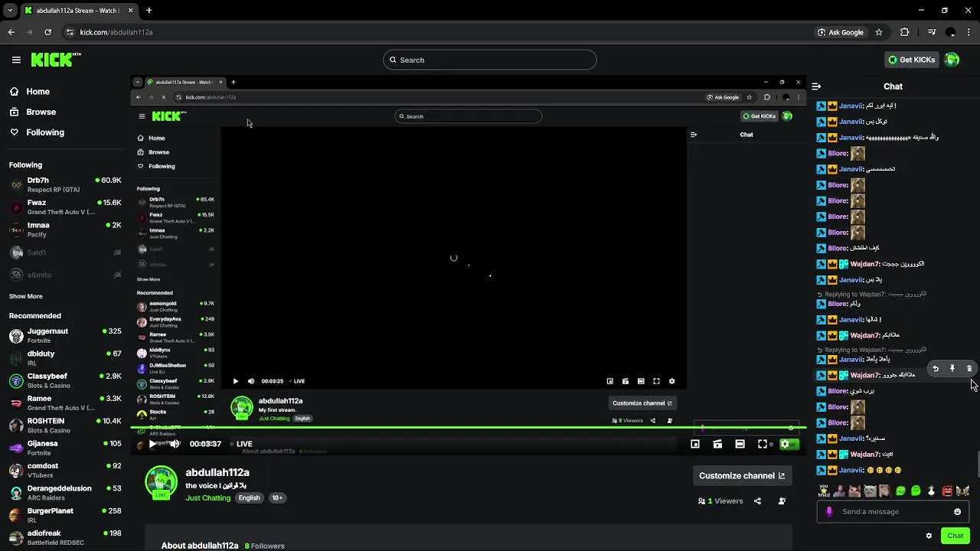Jump to LIVE on the outer player
Screen dimensions: 980x551
242,444
